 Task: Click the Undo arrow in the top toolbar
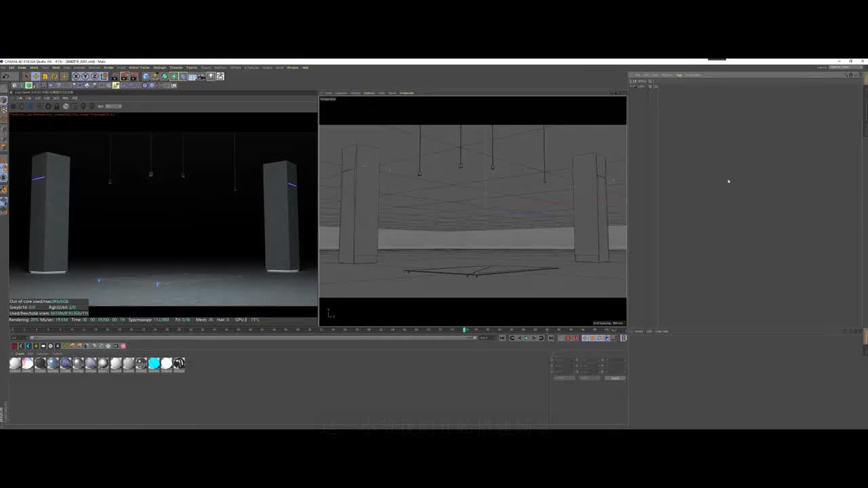(6, 76)
